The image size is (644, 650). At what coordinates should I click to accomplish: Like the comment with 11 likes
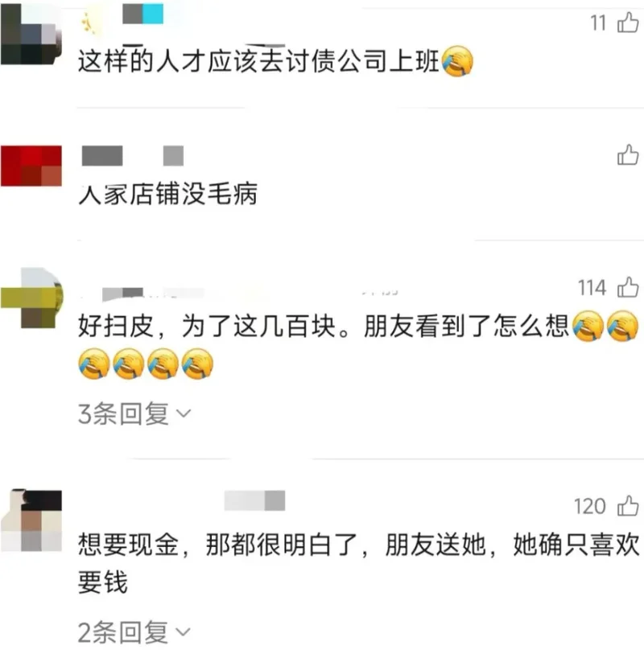628,23
